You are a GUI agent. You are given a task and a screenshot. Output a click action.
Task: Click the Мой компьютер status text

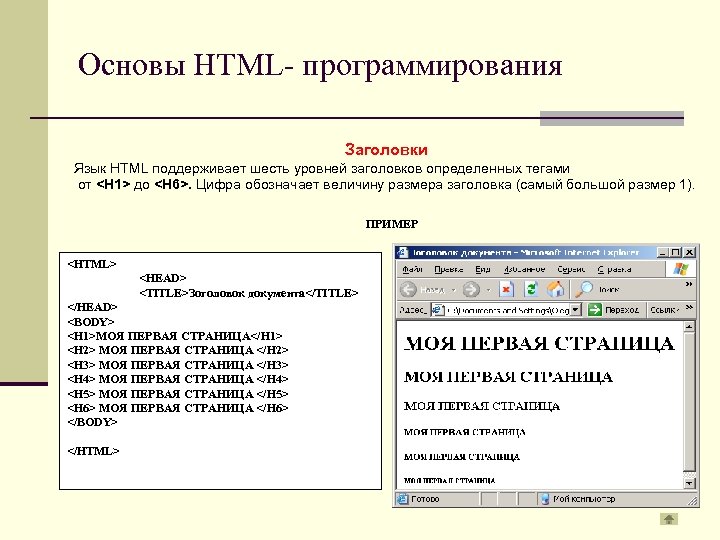[584, 499]
